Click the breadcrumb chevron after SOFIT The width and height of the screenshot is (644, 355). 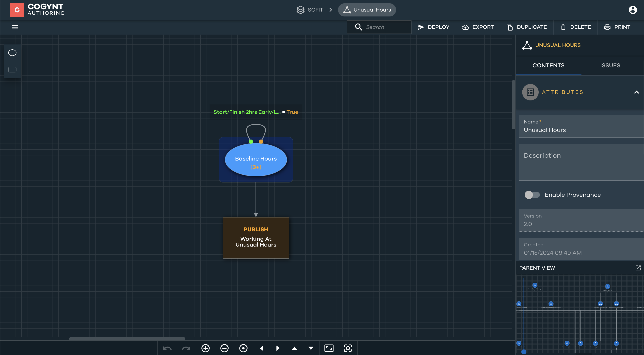click(x=331, y=10)
